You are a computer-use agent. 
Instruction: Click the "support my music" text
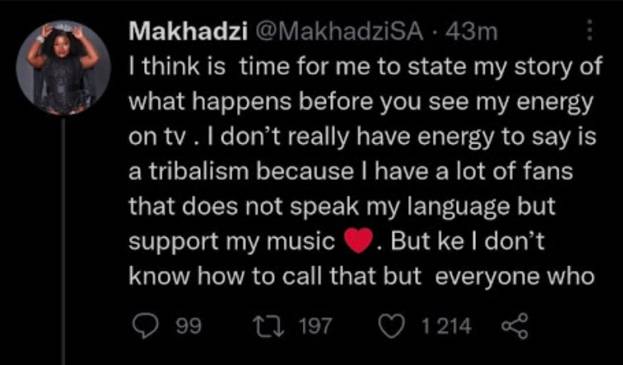tap(232, 242)
